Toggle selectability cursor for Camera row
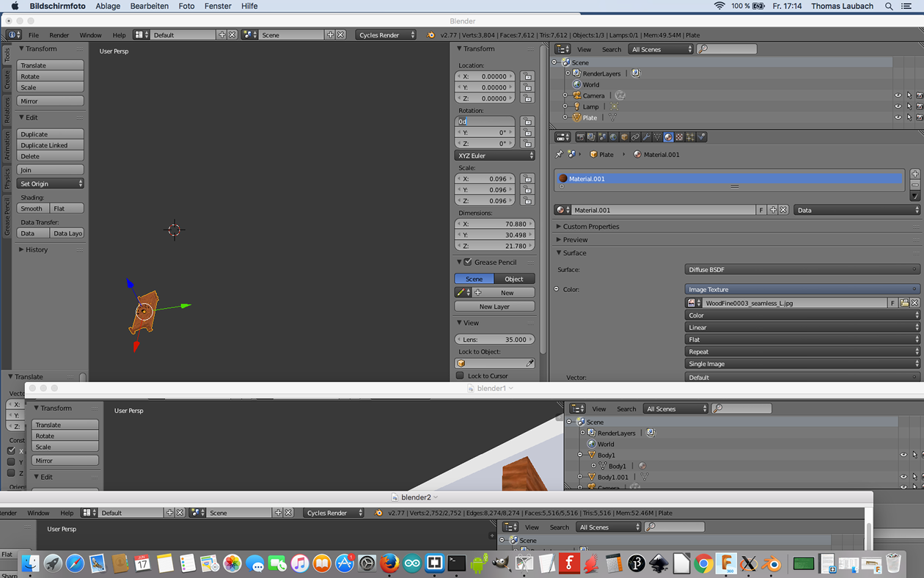Viewport: 924px width, 578px height. [x=909, y=95]
